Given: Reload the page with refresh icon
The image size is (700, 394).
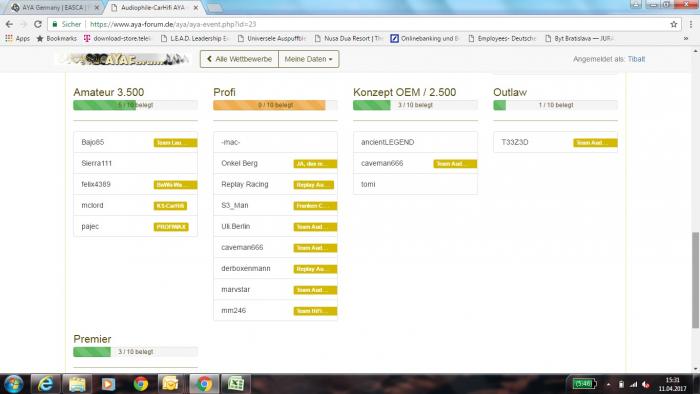Looking at the screenshot, I should pos(38,24).
